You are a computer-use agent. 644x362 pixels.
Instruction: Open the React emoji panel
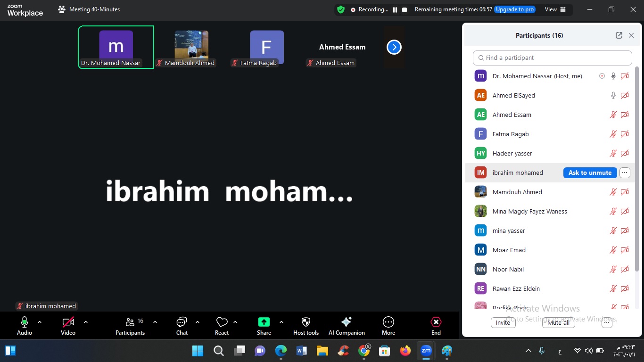(222, 322)
